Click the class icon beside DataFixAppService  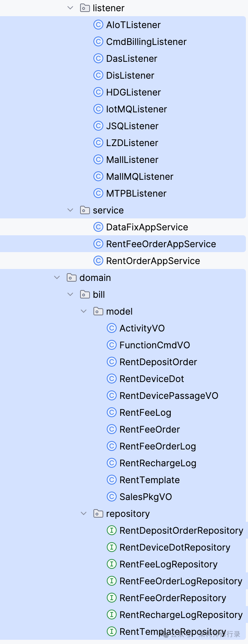coord(98,227)
